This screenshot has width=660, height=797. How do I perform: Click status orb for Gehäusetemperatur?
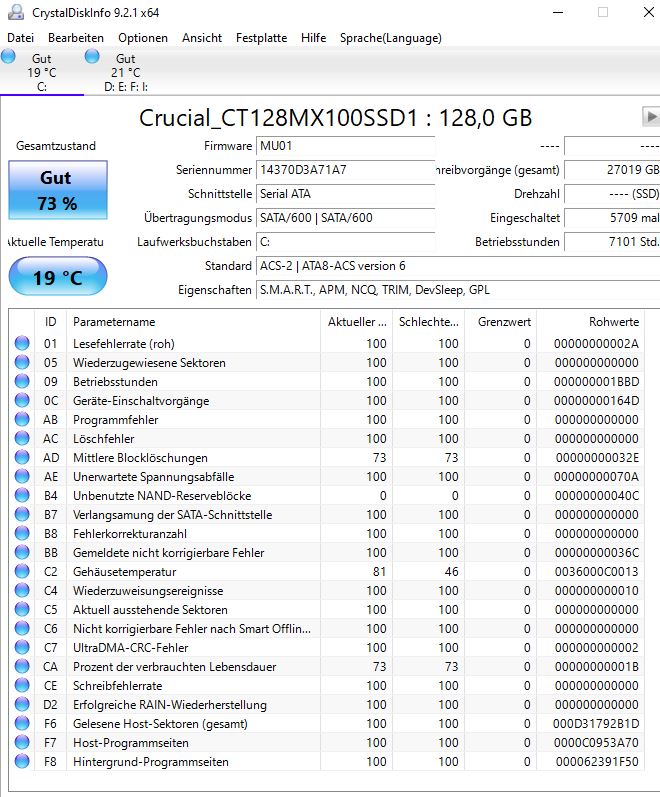[x=22, y=571]
